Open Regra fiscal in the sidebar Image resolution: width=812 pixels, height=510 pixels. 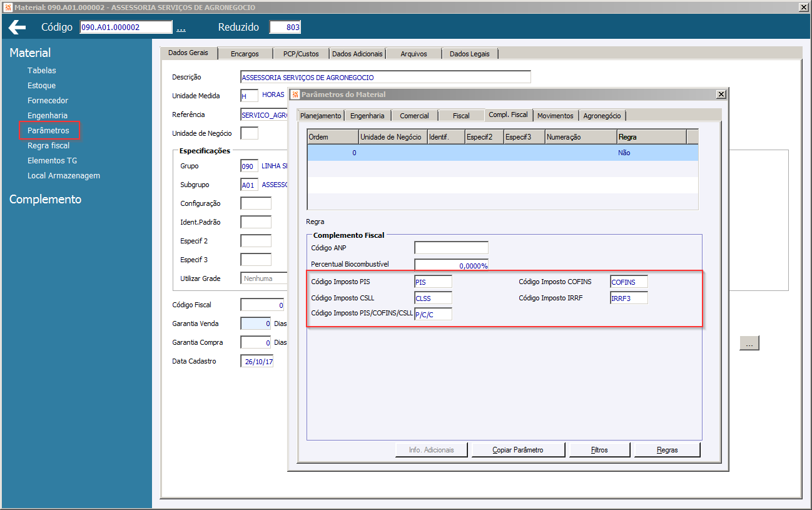(x=48, y=146)
